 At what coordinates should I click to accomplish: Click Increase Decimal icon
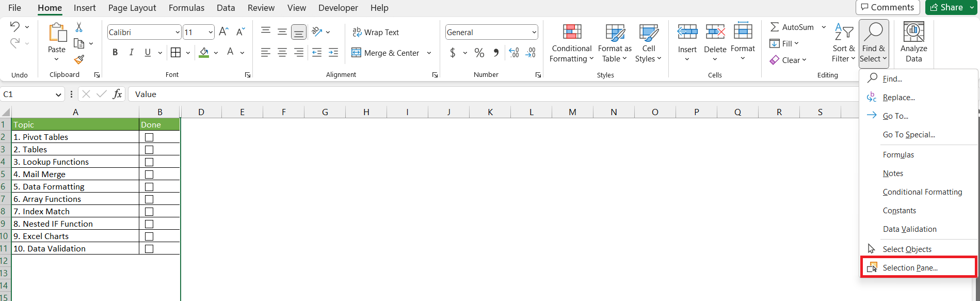[514, 53]
